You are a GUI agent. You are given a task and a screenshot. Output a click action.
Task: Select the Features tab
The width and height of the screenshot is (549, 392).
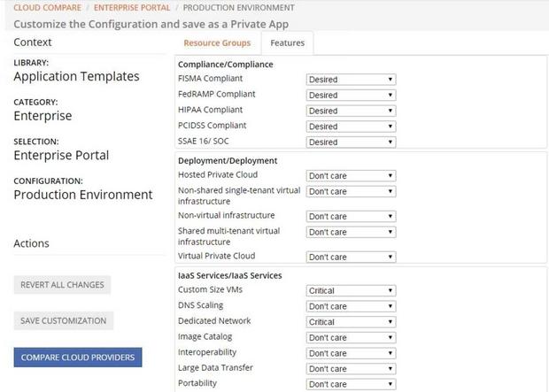tap(287, 42)
